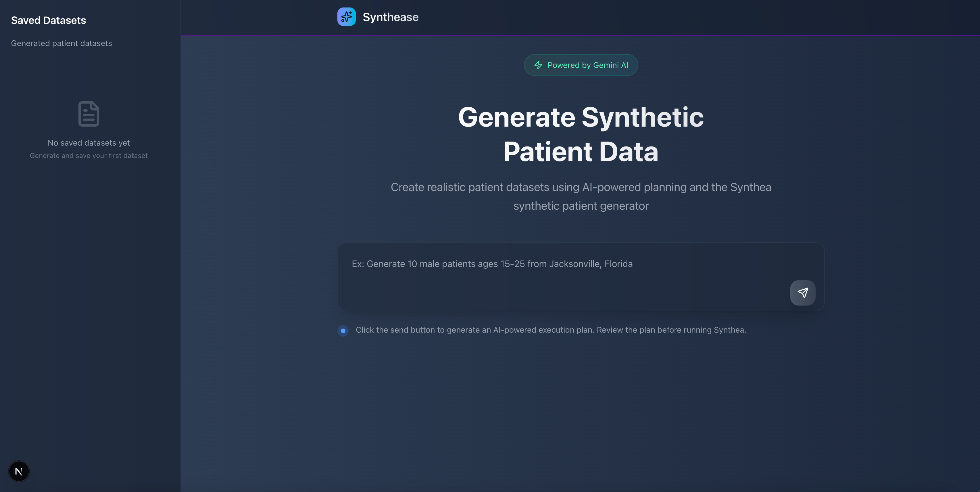Click the Generate Synthetic heading line

pos(581,117)
